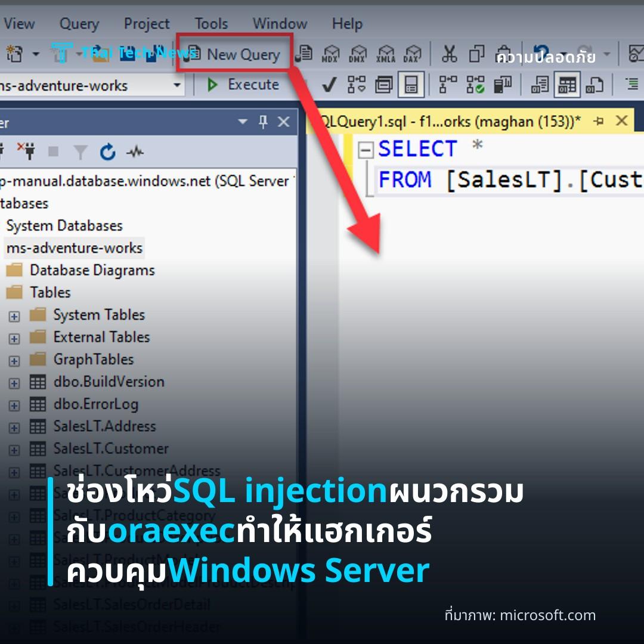Select System Databases tree node

[x=64, y=225]
